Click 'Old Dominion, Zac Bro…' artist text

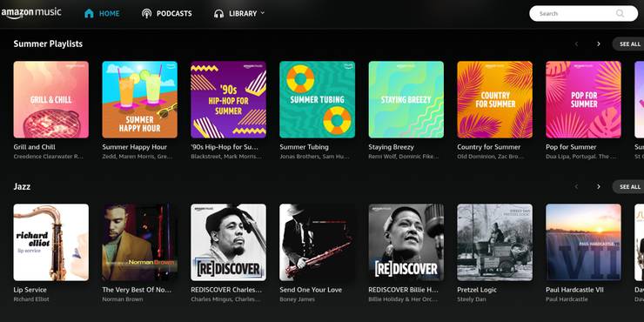click(491, 157)
